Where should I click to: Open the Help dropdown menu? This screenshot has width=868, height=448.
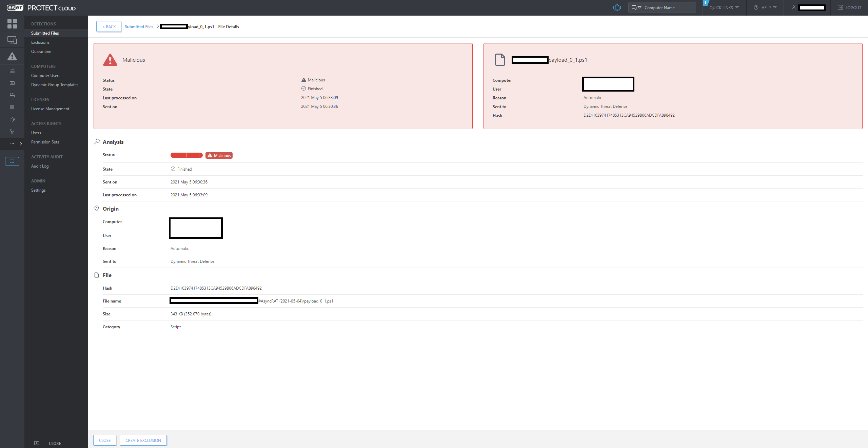pyautogui.click(x=765, y=7)
